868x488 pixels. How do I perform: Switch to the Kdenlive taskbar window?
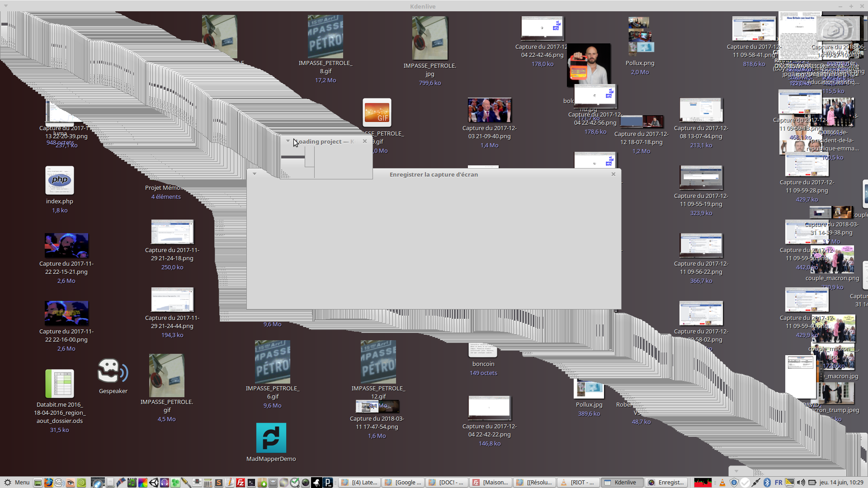[x=623, y=483]
